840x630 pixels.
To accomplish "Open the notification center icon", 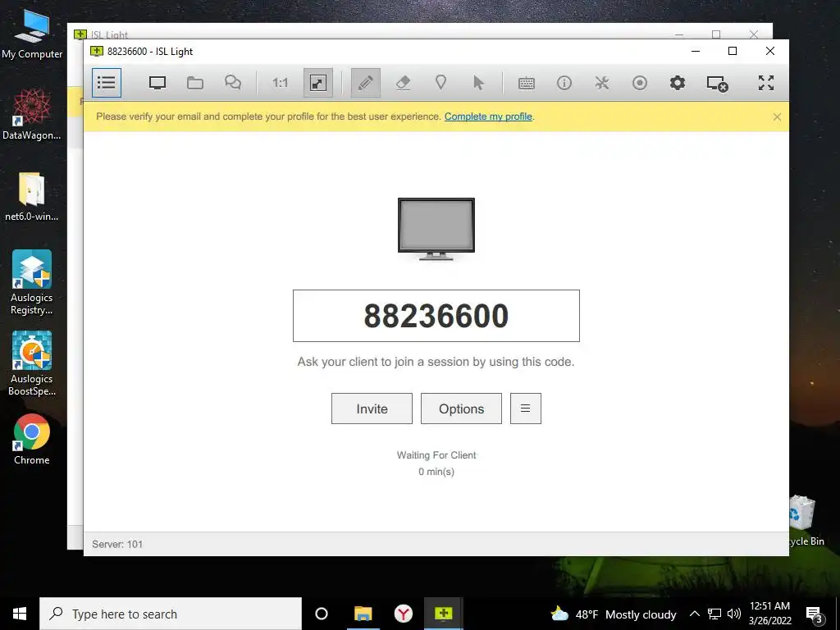I will tap(815, 614).
